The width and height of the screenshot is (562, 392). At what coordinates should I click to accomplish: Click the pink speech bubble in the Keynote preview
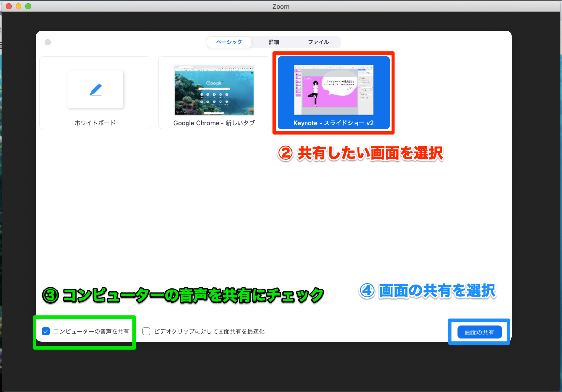click(340, 84)
